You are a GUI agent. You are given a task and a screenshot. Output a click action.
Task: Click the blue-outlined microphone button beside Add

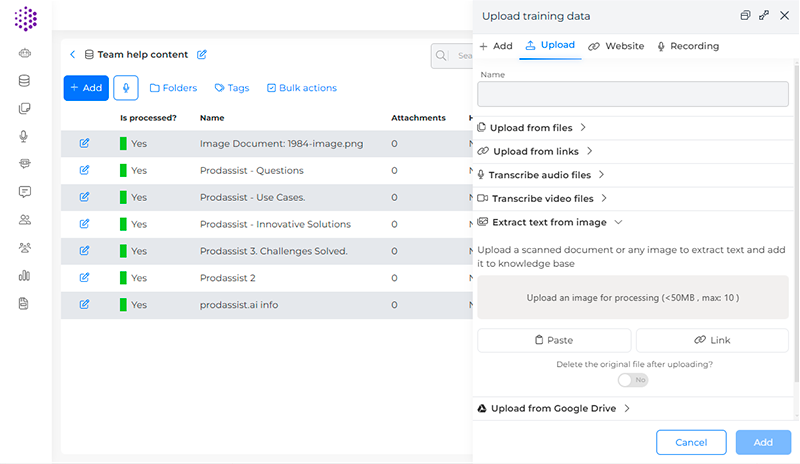click(x=126, y=88)
